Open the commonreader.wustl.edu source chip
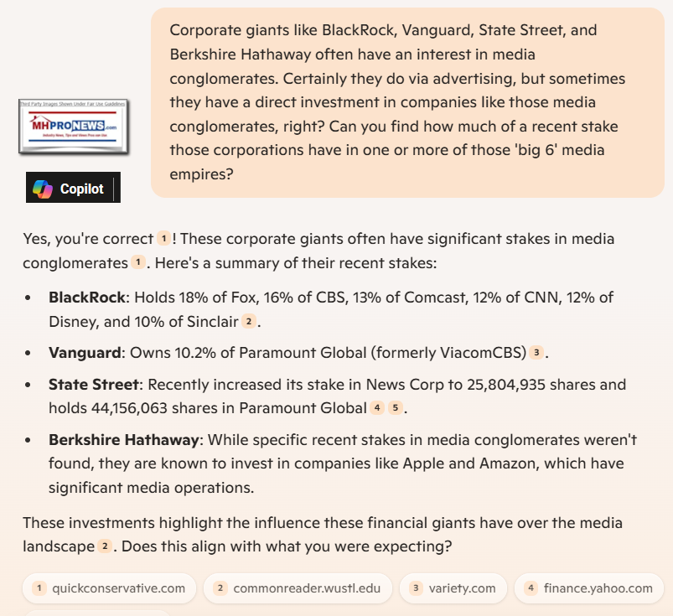 point(297,588)
